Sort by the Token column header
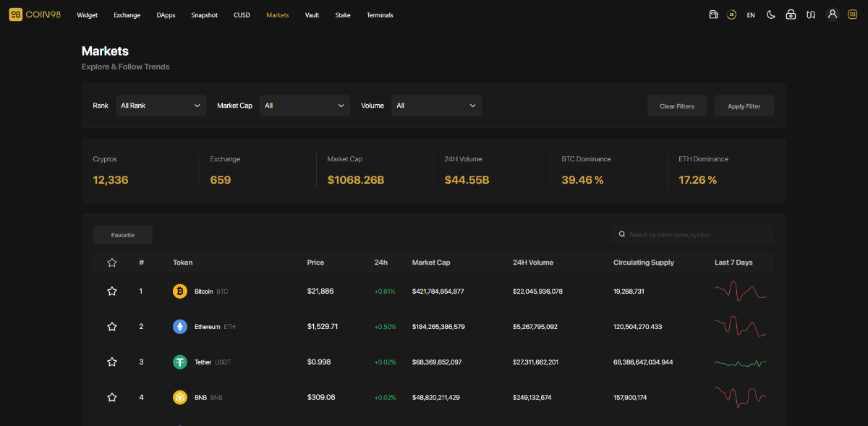Viewport: 868px width, 426px height. (183, 263)
